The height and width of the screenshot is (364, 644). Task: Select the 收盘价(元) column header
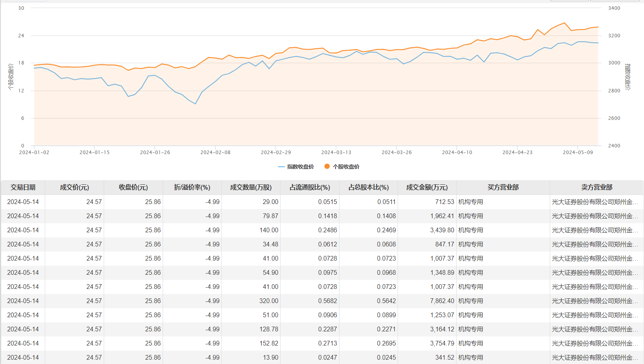click(133, 188)
